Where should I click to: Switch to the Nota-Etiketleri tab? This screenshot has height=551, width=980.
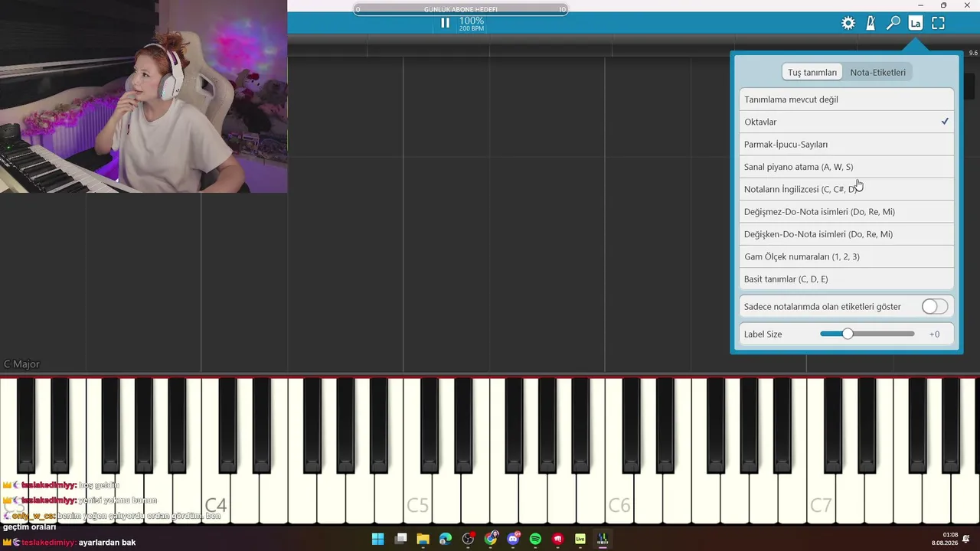(x=877, y=72)
